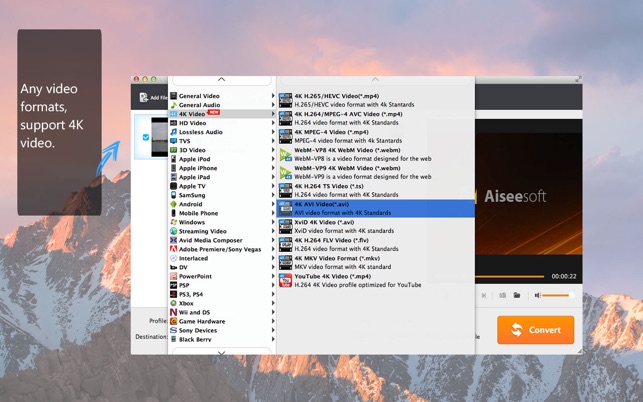
Task: Click the WebM-VP8 4K format icon
Action: click(x=285, y=154)
